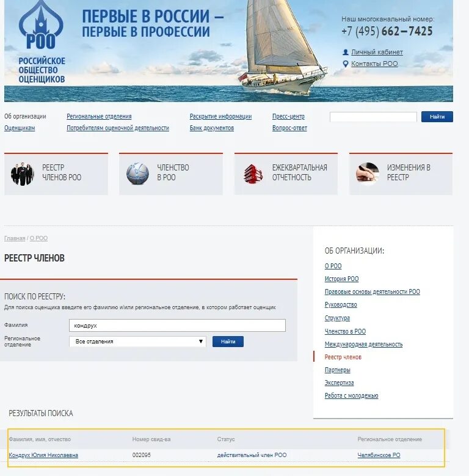
Task: Open Международная деятельность in the sidebar
Action: pos(363,344)
